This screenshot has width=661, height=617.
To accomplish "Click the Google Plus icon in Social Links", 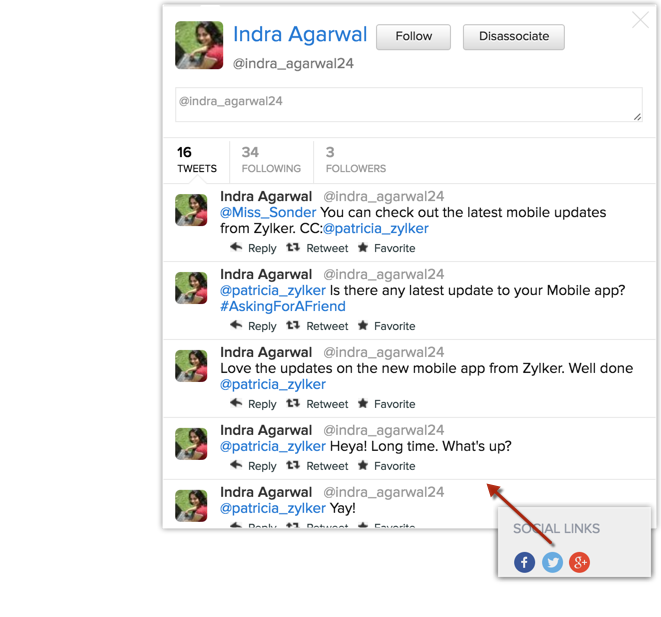I will (x=579, y=562).
